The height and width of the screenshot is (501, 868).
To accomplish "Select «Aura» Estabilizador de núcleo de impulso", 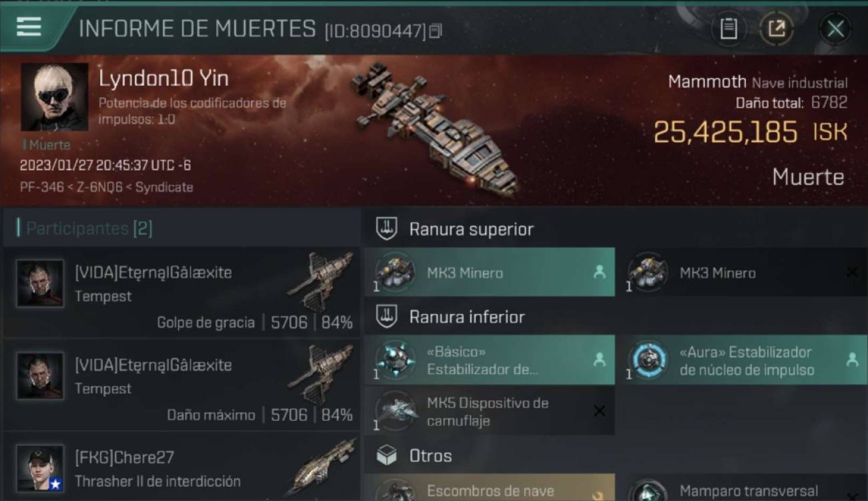I will click(x=742, y=360).
